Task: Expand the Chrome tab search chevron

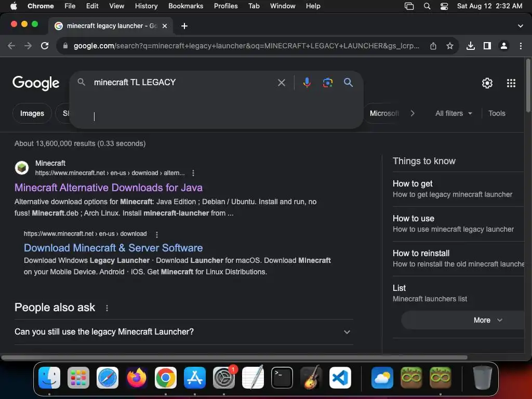Action: [521, 26]
